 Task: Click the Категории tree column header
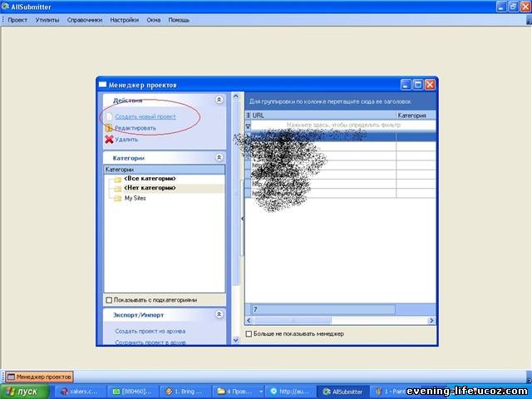165,170
